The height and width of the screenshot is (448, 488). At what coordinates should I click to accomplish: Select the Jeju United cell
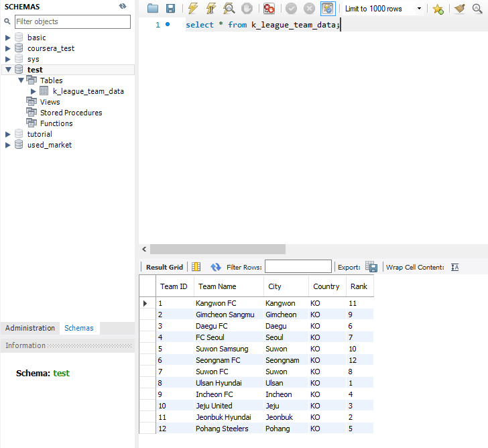pos(229,406)
